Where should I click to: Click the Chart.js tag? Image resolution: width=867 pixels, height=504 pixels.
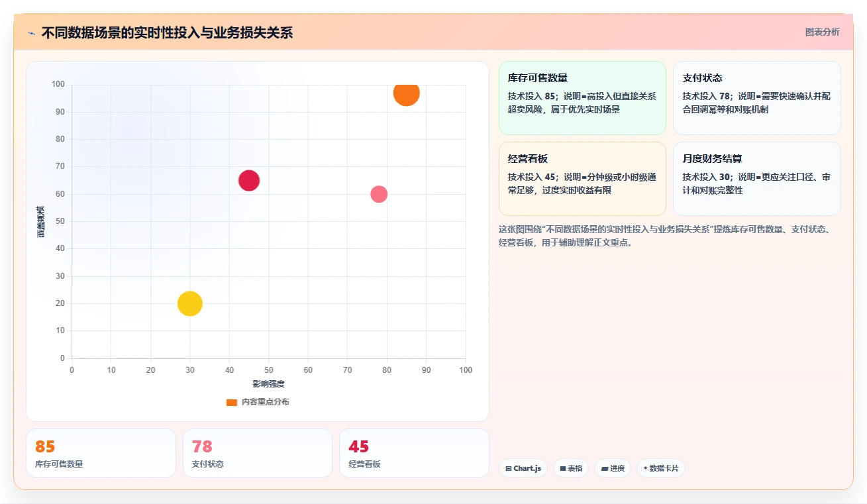523,468
